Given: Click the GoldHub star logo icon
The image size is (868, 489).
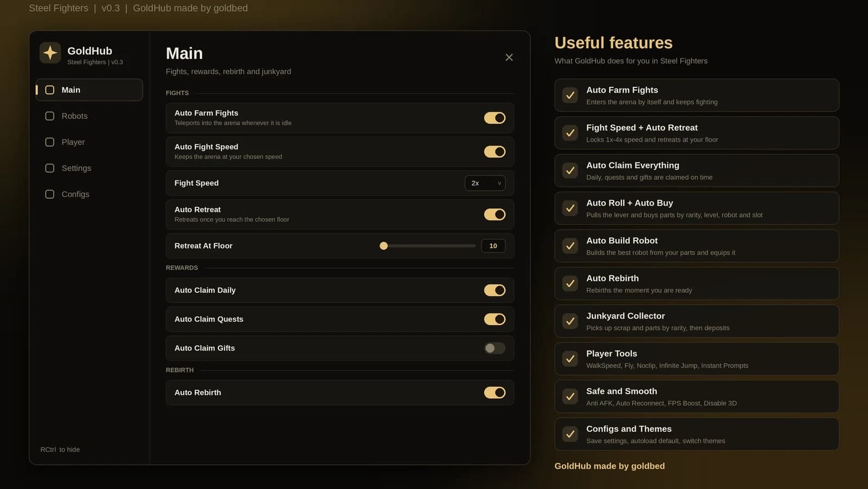Looking at the screenshot, I should (x=50, y=53).
